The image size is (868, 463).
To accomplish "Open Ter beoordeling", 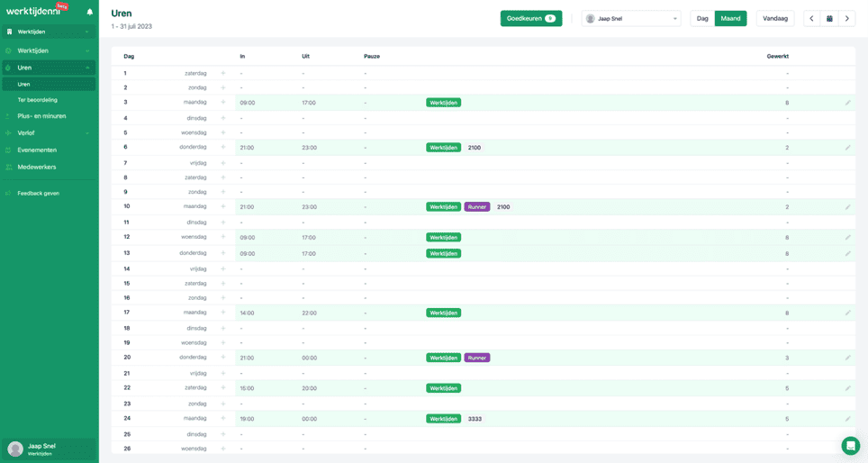I will pyautogui.click(x=37, y=100).
